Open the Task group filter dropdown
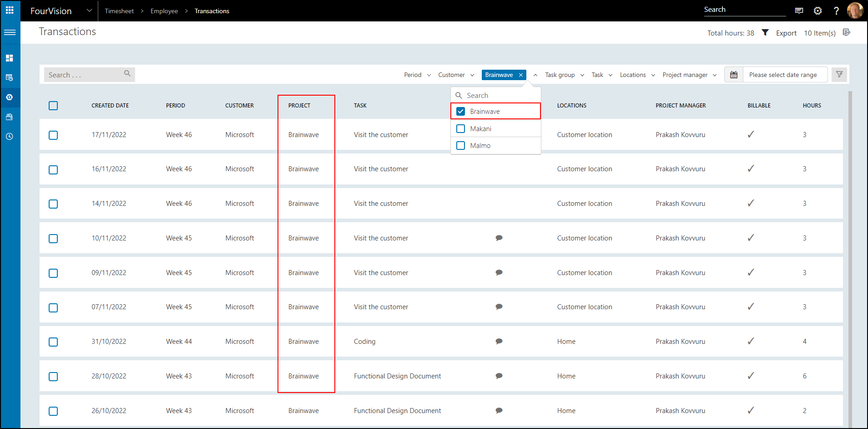868x429 pixels. [x=565, y=75]
